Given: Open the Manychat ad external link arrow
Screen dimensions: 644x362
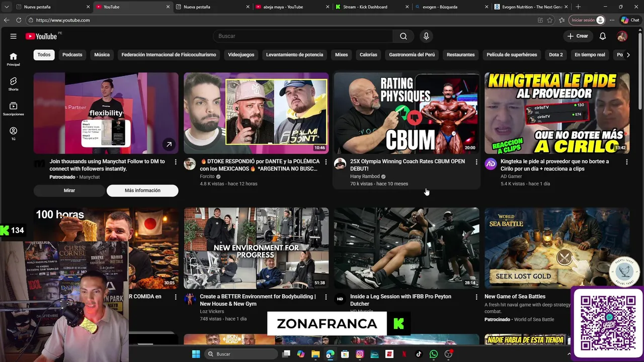Looking at the screenshot, I should click(x=169, y=144).
